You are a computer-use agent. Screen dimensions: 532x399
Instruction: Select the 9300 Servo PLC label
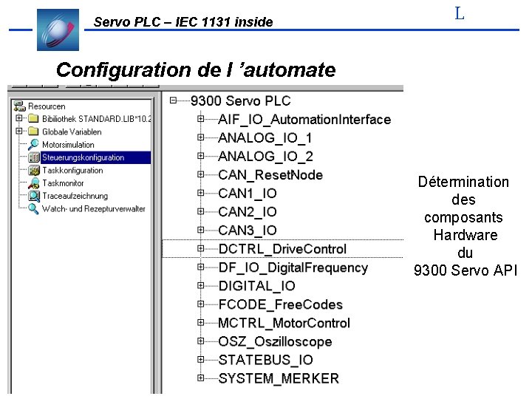pos(241,100)
